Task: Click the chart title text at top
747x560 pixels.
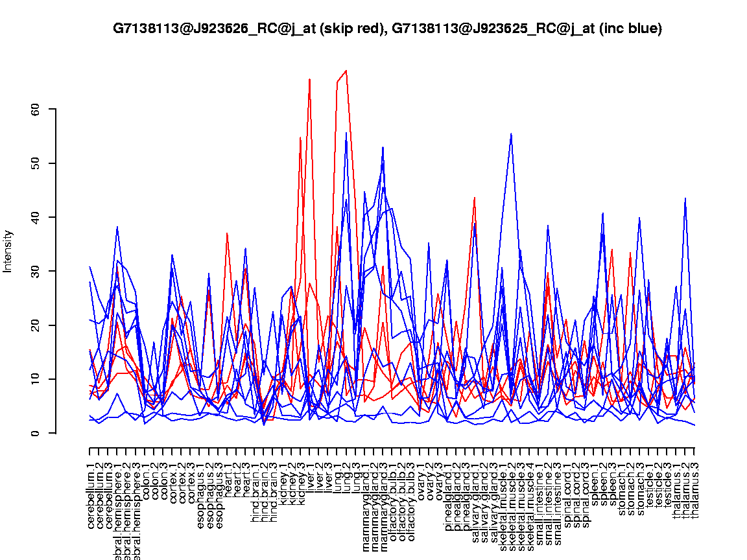Action: 387,29
